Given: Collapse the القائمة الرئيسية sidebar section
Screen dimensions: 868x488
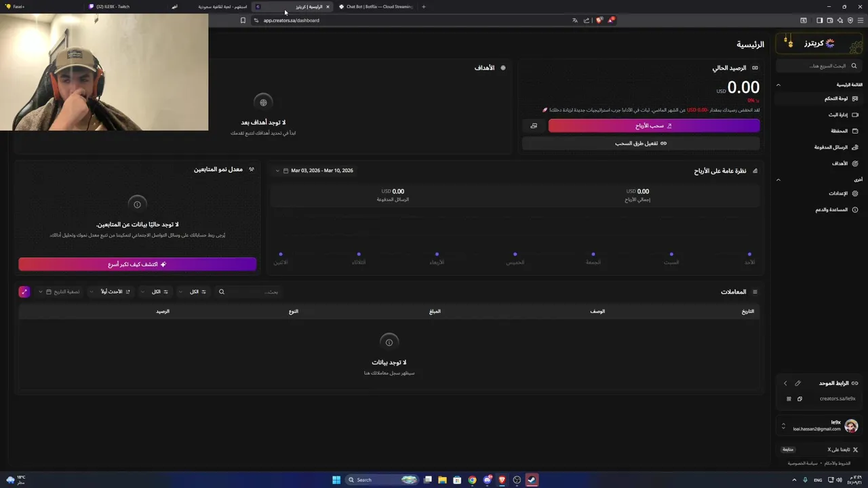Looking at the screenshot, I should tap(778, 85).
